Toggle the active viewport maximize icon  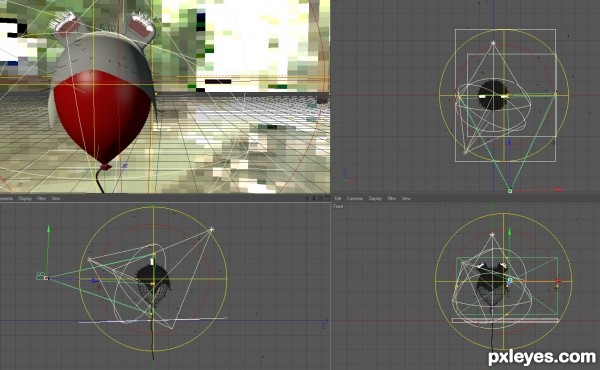point(327,198)
